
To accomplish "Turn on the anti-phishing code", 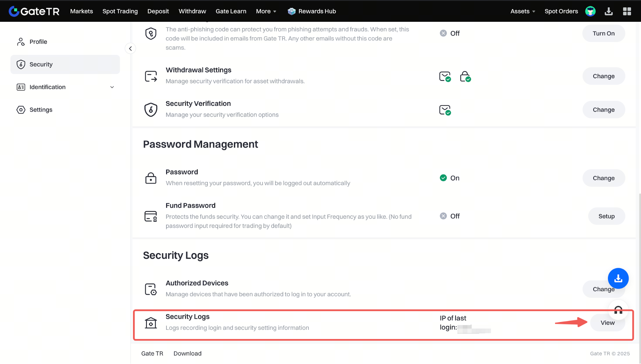I will [x=603, y=33].
